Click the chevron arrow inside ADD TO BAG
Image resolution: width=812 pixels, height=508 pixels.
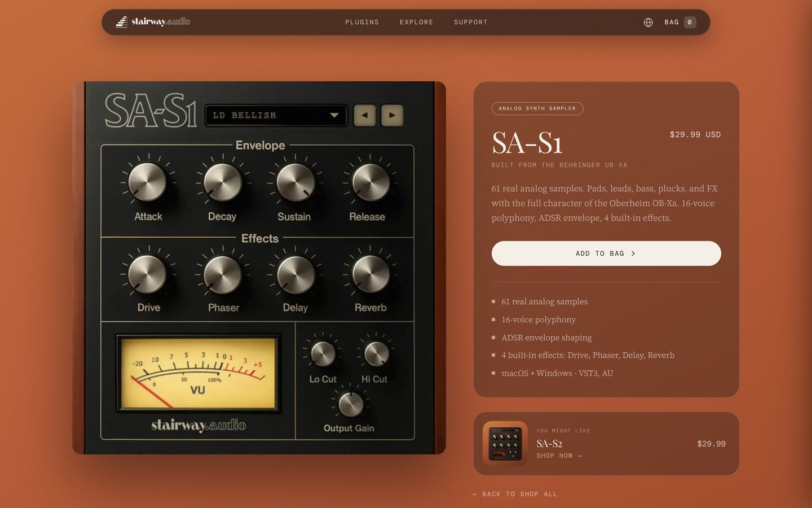pos(633,253)
